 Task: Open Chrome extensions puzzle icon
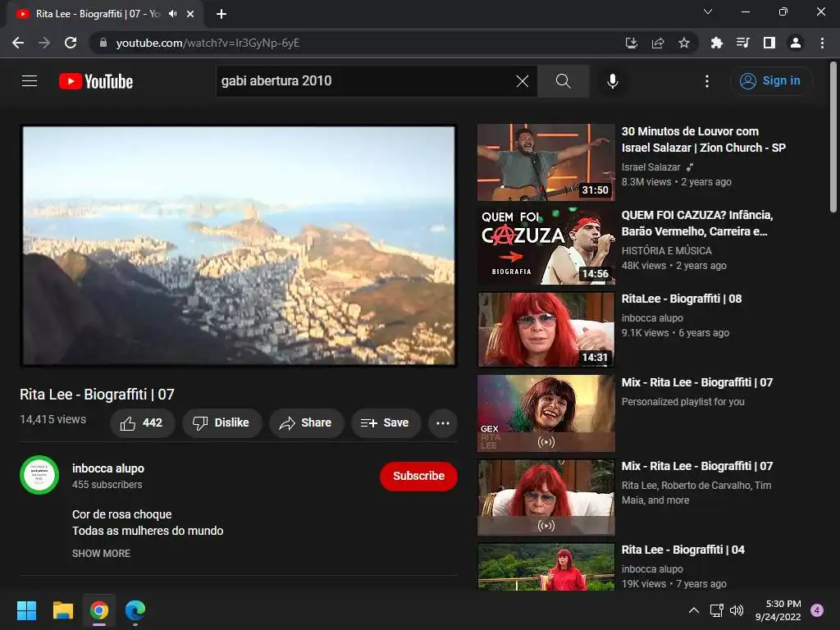(x=716, y=43)
